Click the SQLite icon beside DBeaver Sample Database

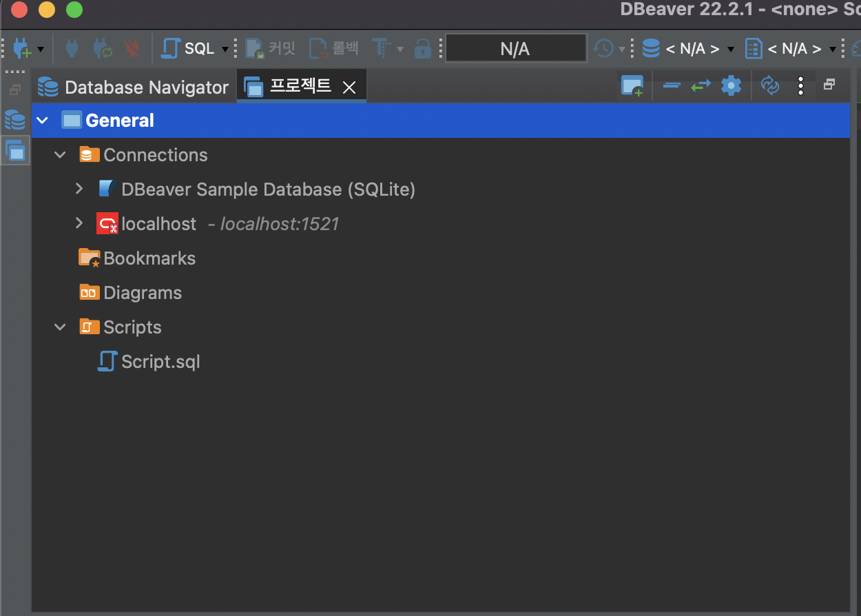pyautogui.click(x=107, y=189)
